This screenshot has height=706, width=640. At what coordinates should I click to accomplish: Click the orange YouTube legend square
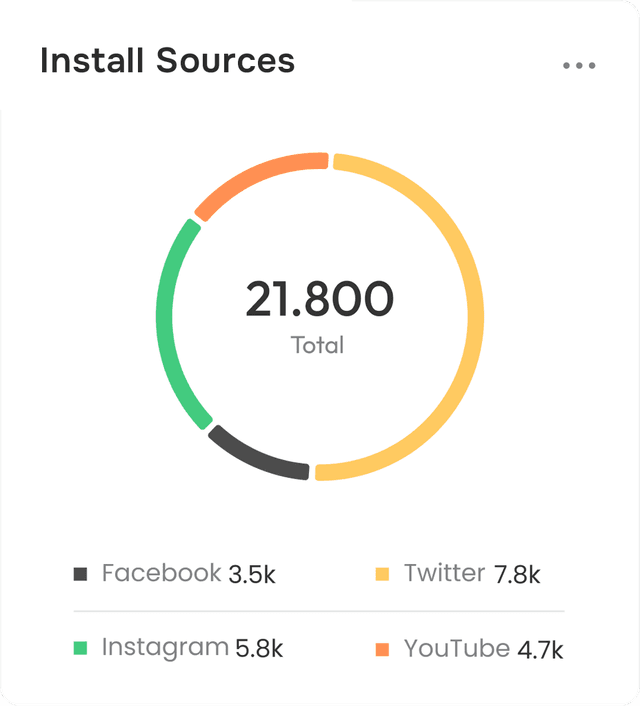pyautogui.click(x=382, y=649)
